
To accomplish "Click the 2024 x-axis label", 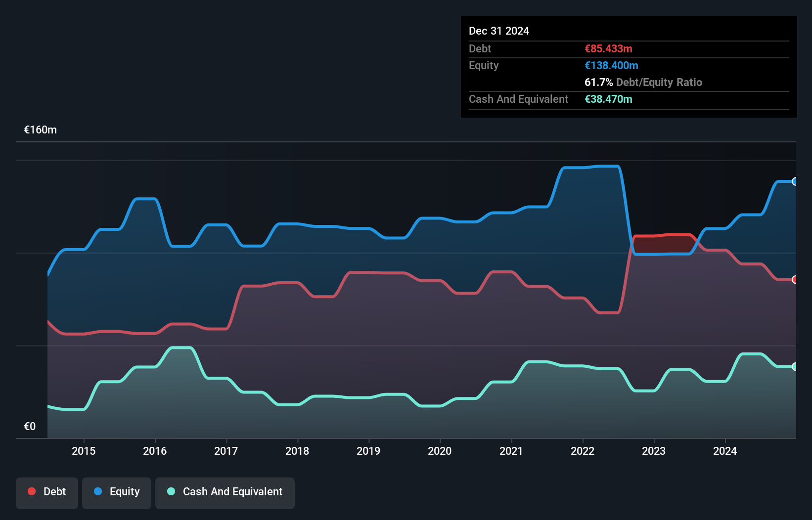I will coord(725,451).
